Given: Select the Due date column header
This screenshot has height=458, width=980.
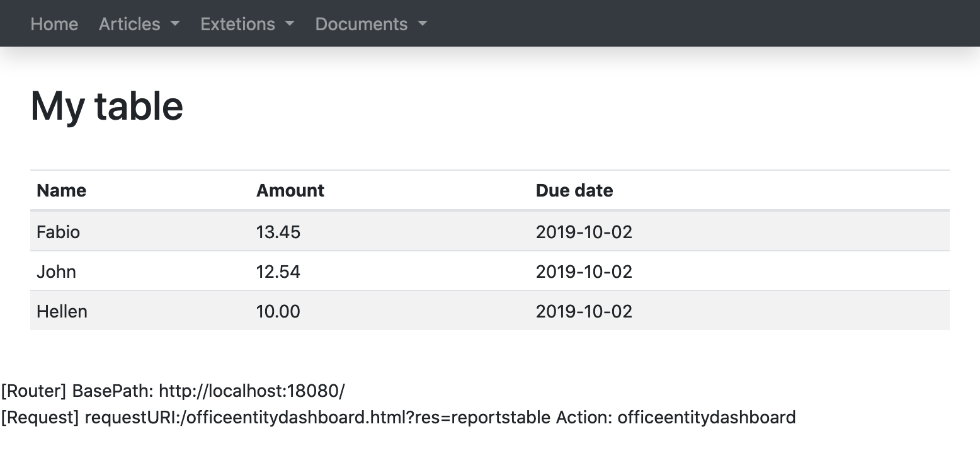Looking at the screenshot, I should point(574,190).
